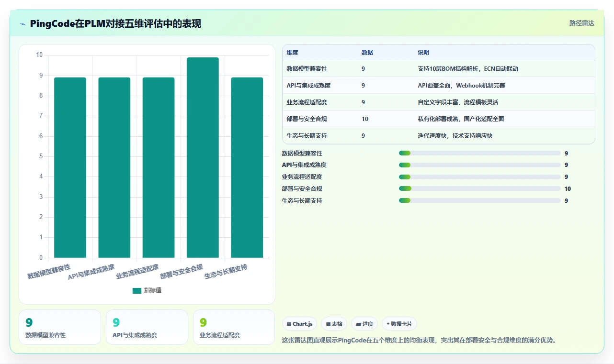Image resolution: width=614 pixels, height=364 pixels.
Task: Click the 维度 column header
Action: [292, 53]
